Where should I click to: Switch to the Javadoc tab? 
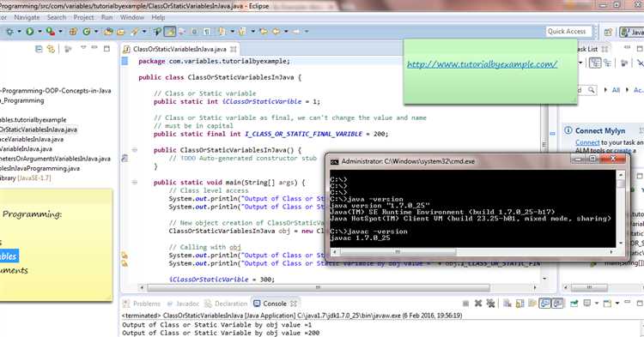(x=183, y=304)
